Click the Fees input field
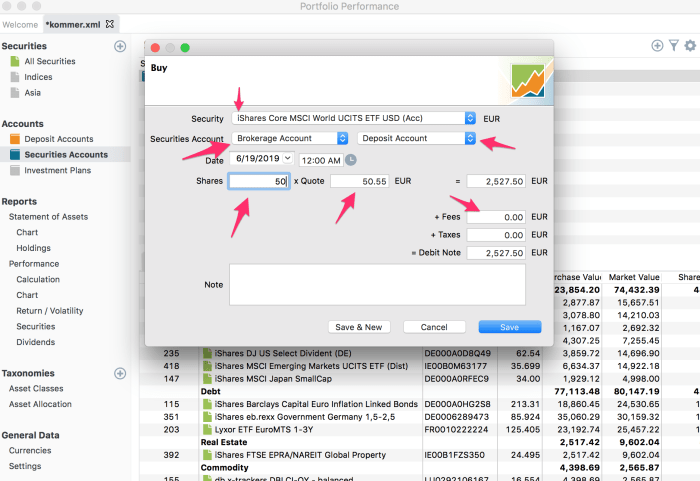700x481 pixels. pos(496,217)
